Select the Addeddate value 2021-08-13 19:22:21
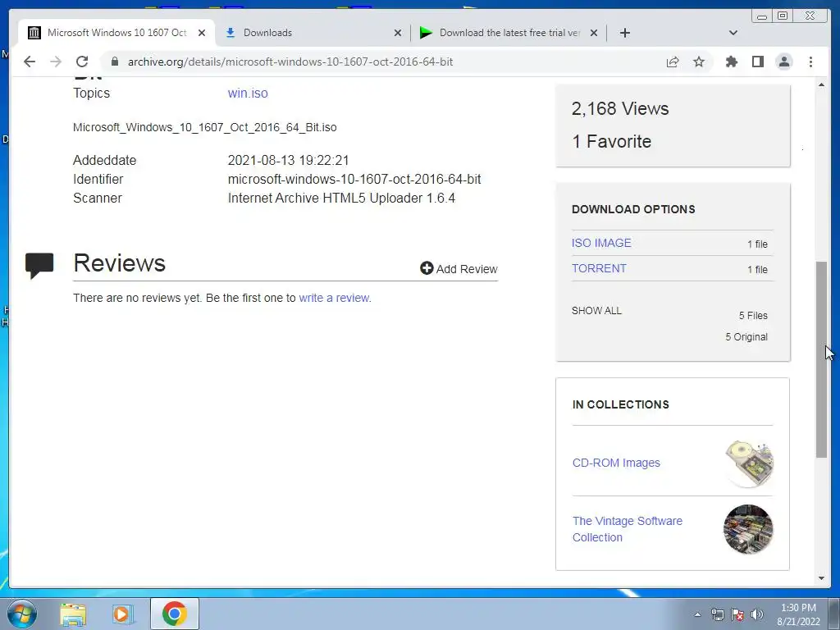840x630 pixels. click(288, 160)
